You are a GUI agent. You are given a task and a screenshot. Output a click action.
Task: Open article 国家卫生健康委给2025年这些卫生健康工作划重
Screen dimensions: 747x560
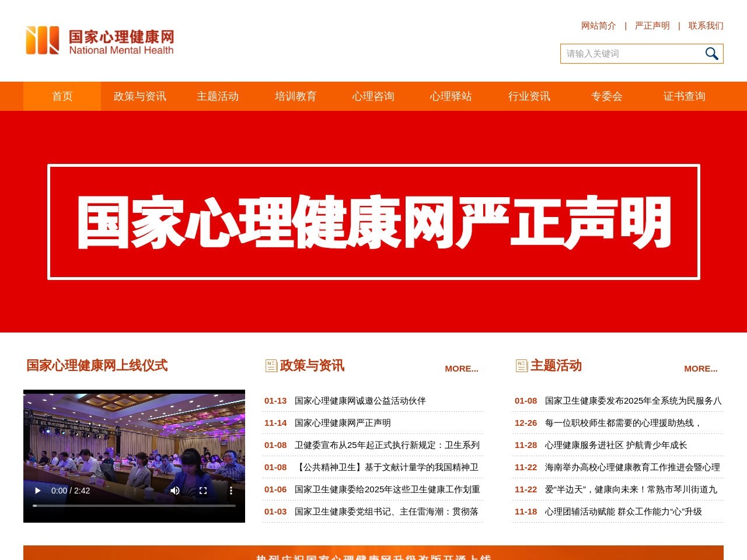pos(387,489)
